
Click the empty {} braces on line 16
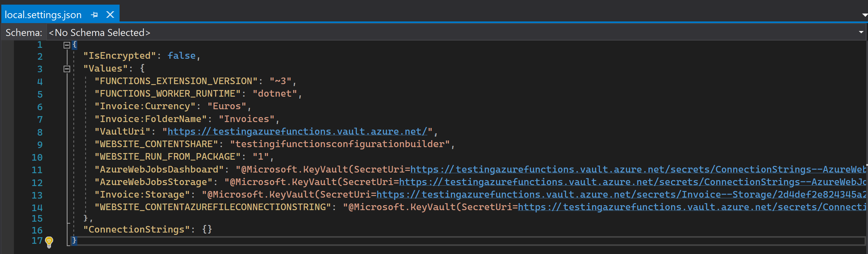click(x=207, y=229)
